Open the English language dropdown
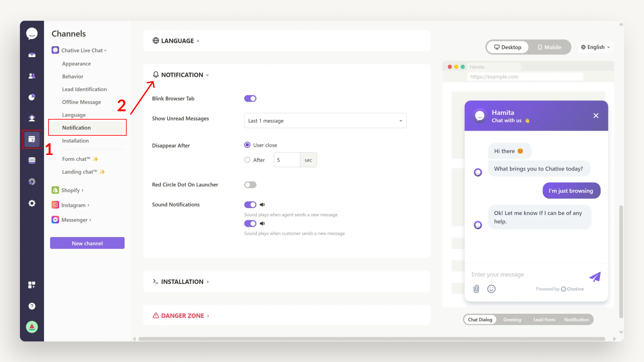The width and height of the screenshot is (644, 362). click(x=595, y=47)
